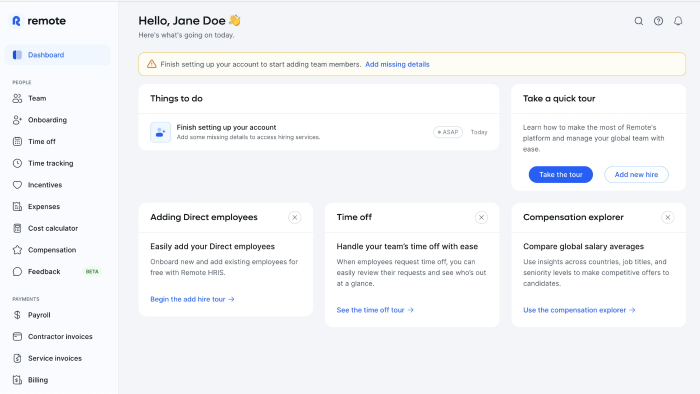Click the Hello, Jane Doe heading
The width and height of the screenshot is (700, 394).
coord(189,21)
